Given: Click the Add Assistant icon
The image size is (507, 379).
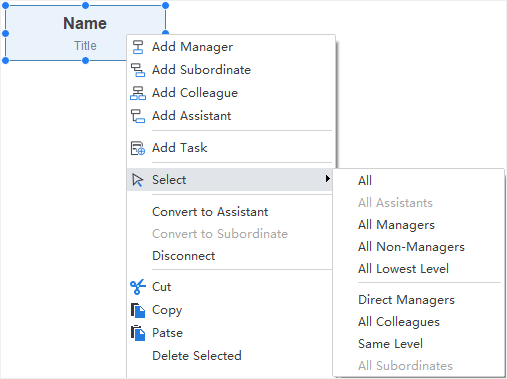Looking at the screenshot, I should (x=138, y=116).
